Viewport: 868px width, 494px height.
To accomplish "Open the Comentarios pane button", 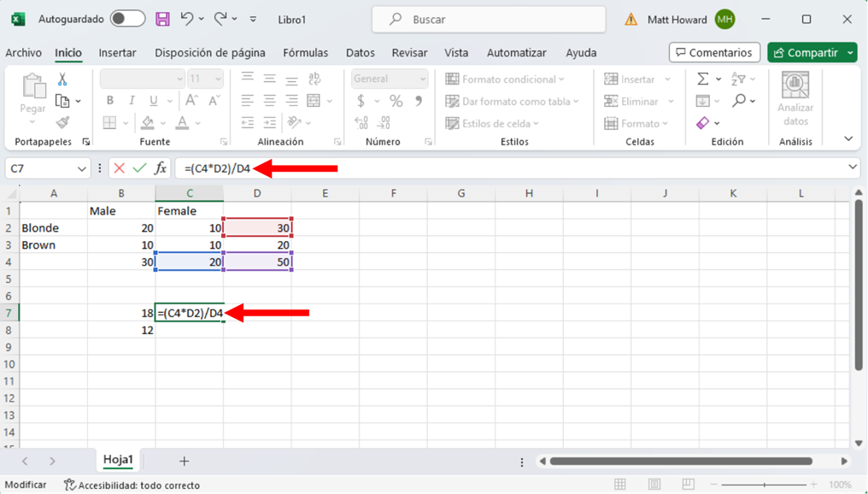I will tap(714, 53).
